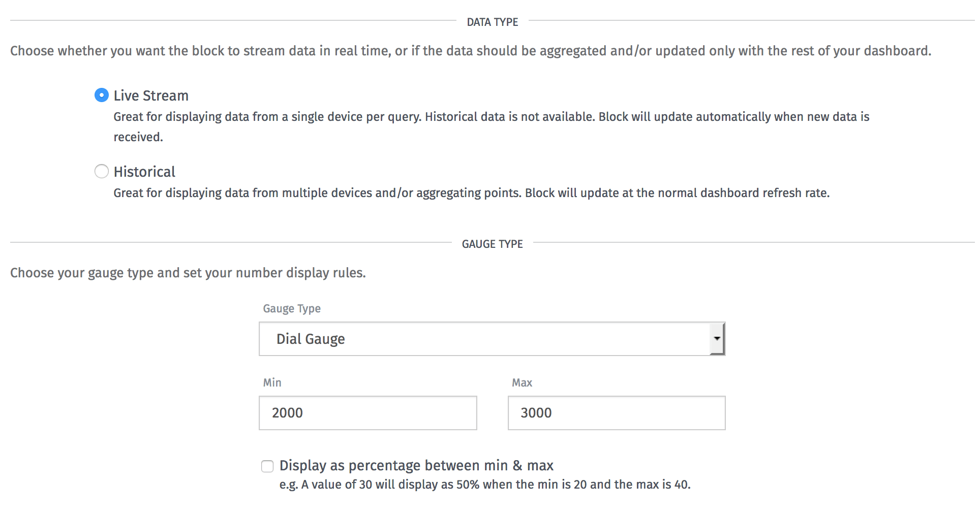
Task: Focus the Max field showing 3000
Action: (x=617, y=413)
